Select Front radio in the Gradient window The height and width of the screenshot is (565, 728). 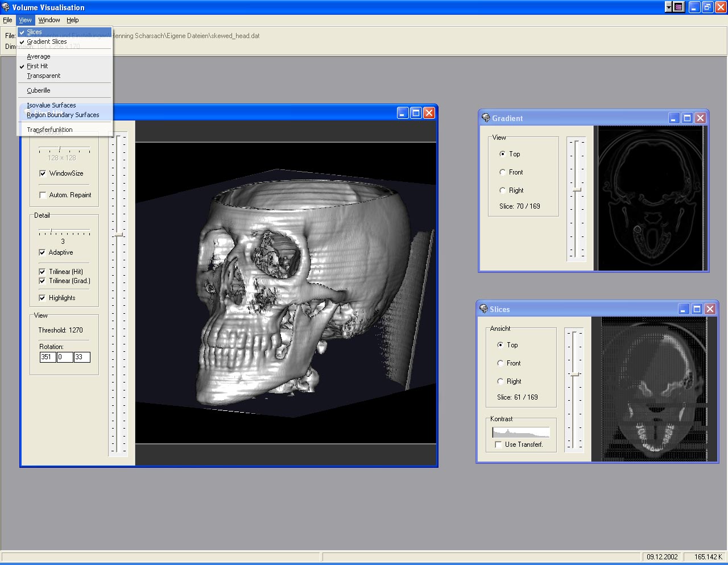pos(502,172)
